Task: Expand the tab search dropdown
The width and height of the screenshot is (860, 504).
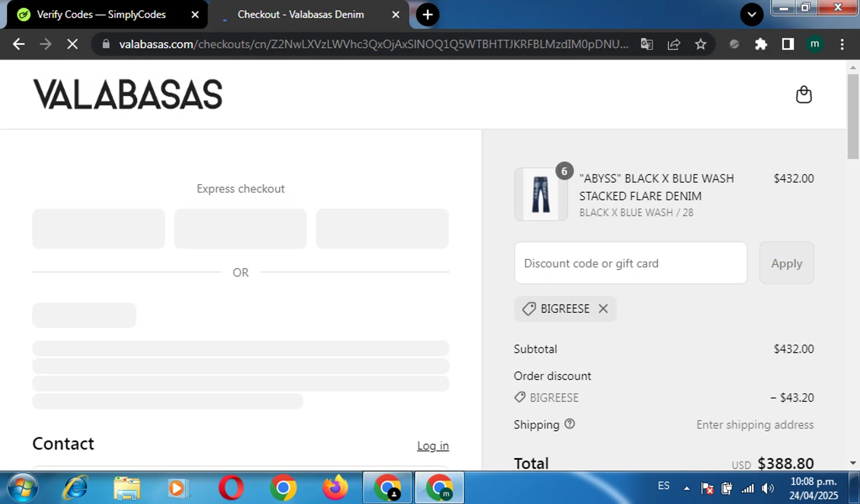Action: 752,14
